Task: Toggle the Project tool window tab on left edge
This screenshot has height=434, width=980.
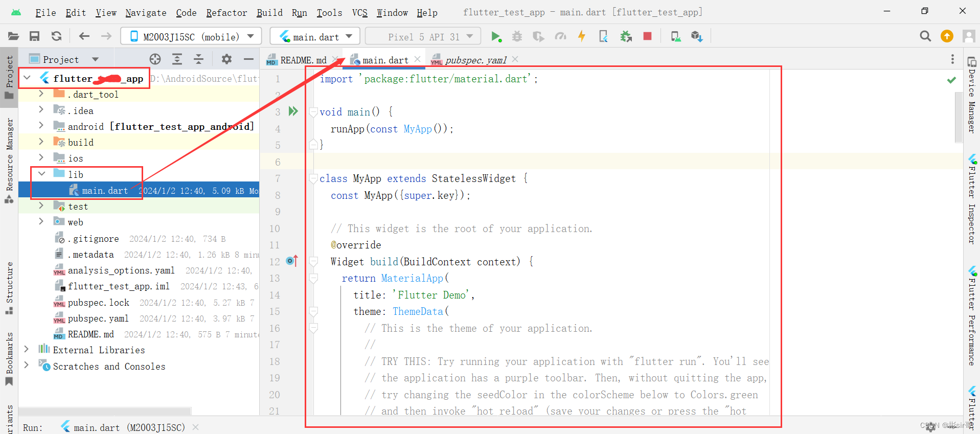Action: click(x=9, y=77)
